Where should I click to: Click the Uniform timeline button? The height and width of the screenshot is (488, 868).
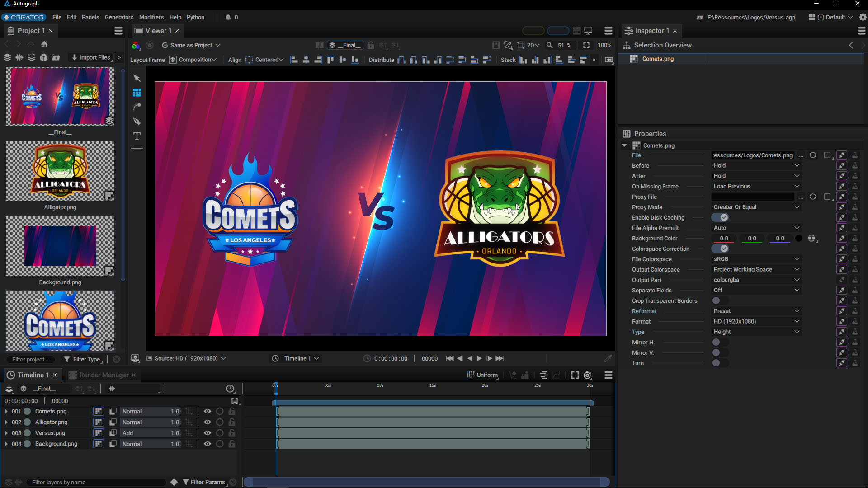coord(482,375)
